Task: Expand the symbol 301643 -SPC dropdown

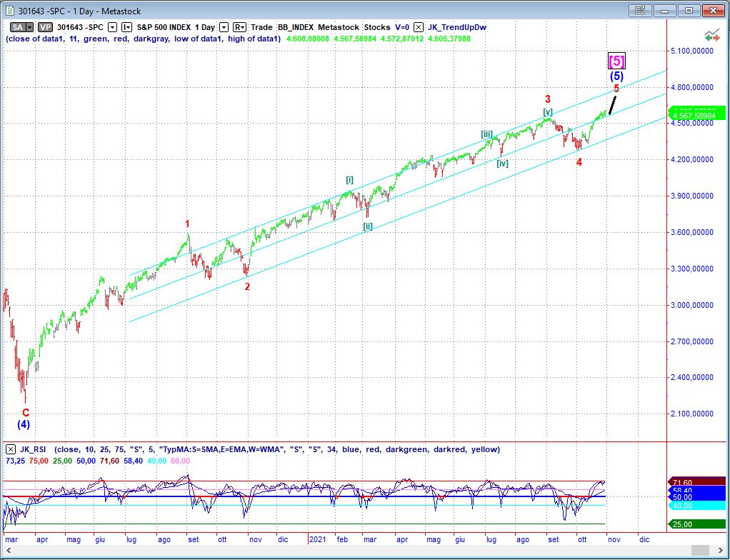Action: point(114,27)
